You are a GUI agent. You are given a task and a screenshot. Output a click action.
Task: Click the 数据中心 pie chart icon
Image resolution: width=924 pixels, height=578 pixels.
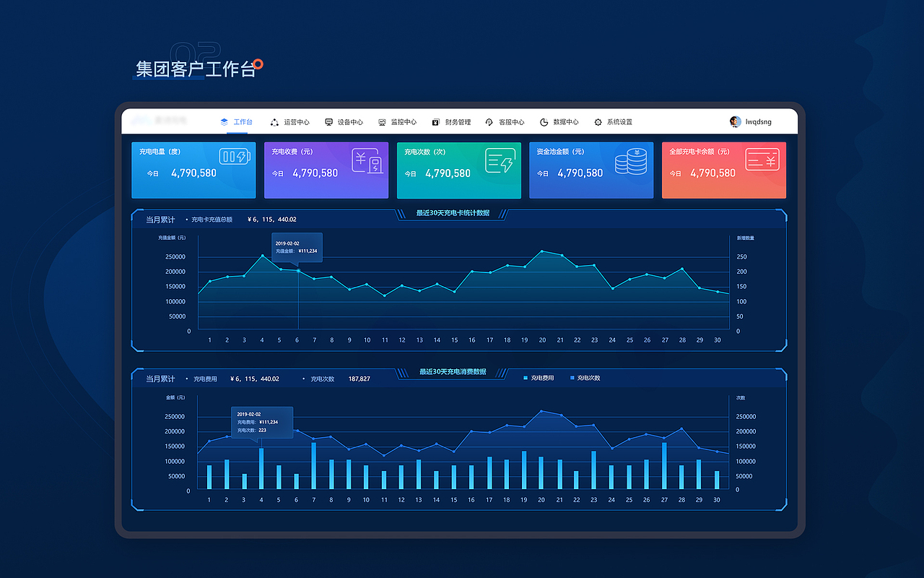click(544, 122)
